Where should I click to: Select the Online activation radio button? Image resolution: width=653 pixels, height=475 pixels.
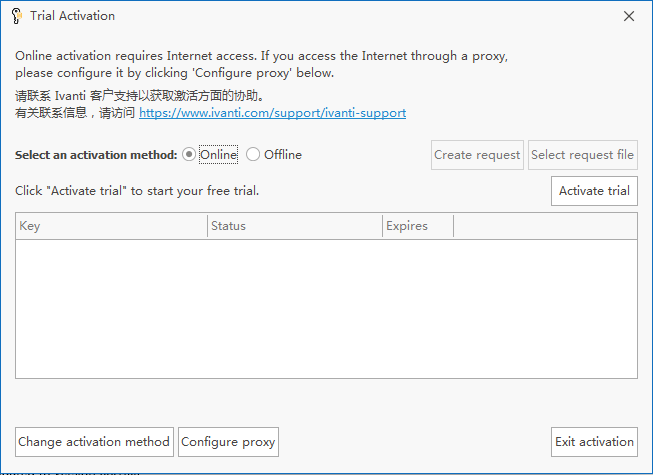point(189,154)
